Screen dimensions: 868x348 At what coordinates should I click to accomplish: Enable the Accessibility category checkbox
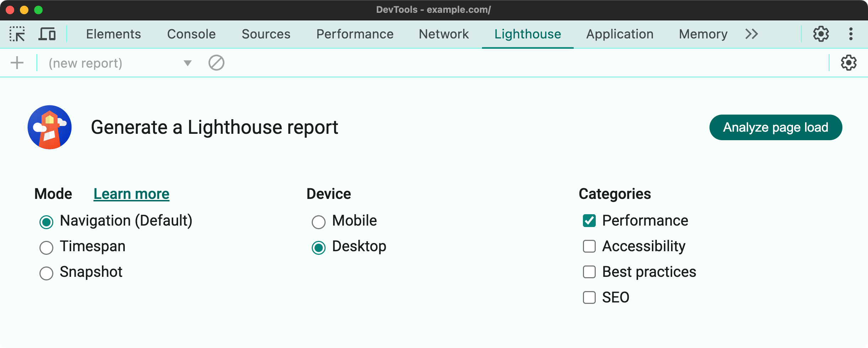point(589,246)
